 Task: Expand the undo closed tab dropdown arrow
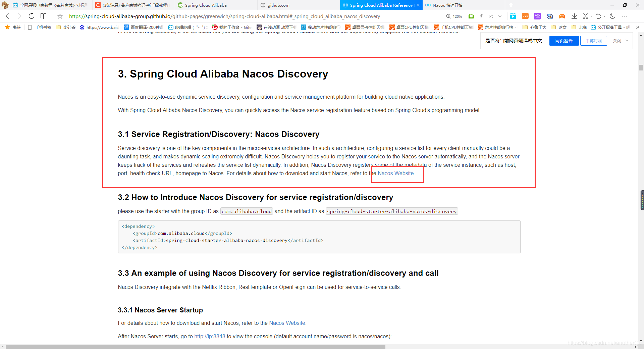pos(604,16)
